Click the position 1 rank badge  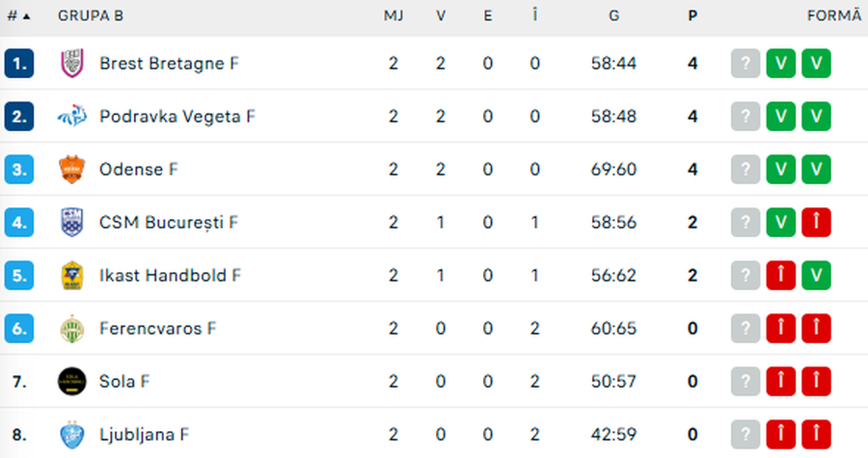19,64
